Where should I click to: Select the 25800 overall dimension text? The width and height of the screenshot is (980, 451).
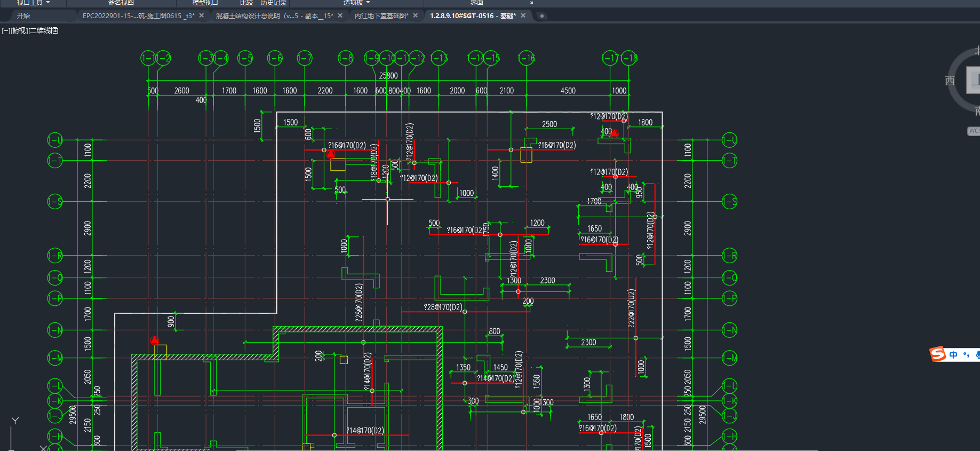(x=388, y=76)
